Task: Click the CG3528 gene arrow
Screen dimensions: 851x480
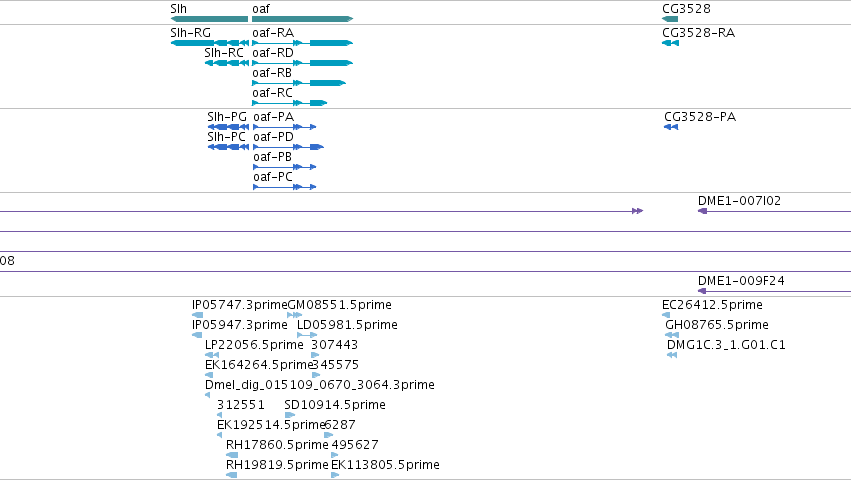Action: pyautogui.click(x=670, y=19)
